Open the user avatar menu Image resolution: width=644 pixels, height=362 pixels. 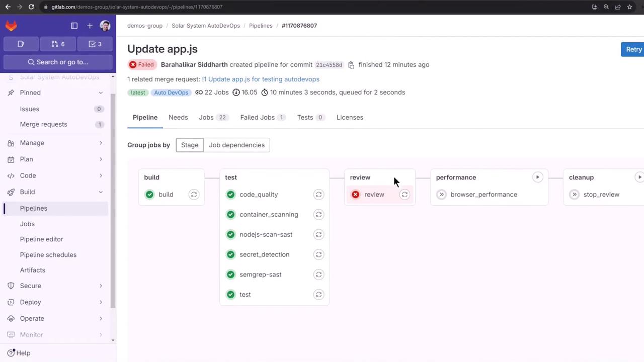coord(105,26)
